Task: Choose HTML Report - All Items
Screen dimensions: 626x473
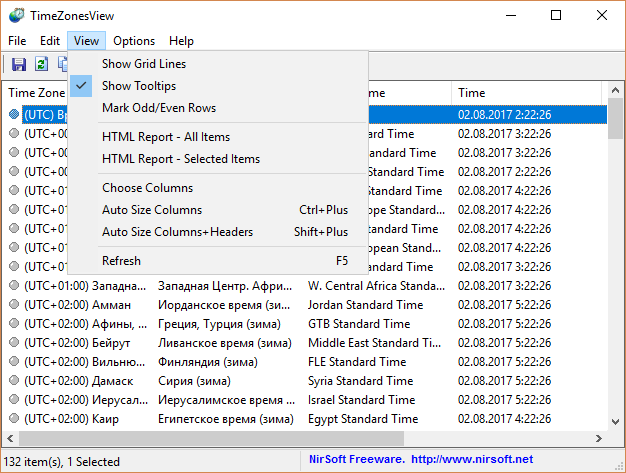Action: click(x=165, y=137)
